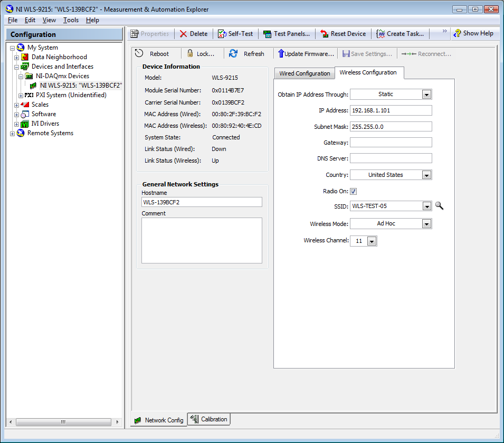The height and width of the screenshot is (443, 504).
Task: Click the SSID search magnifier icon
Action: coord(439,206)
